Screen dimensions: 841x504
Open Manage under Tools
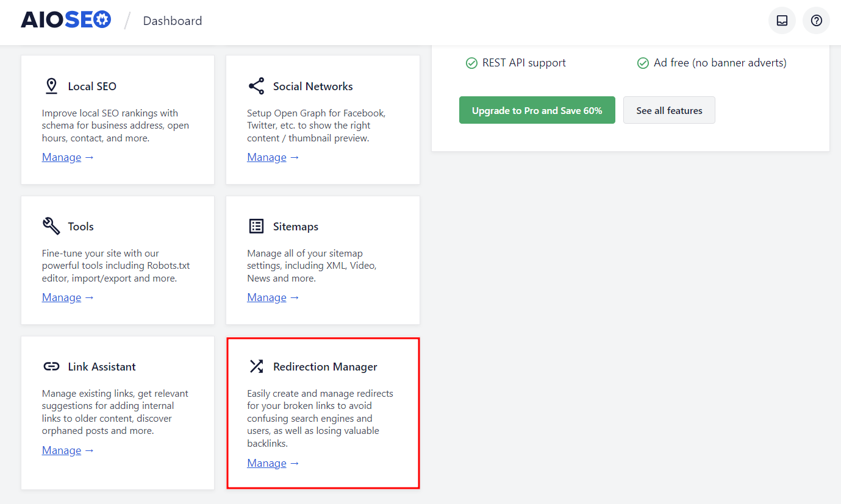coord(62,297)
